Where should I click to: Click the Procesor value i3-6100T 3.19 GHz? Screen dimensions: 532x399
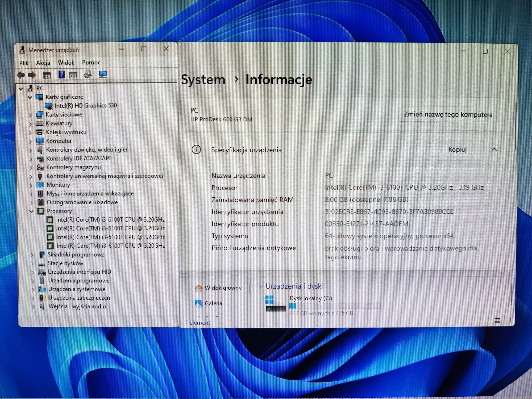[x=404, y=187]
